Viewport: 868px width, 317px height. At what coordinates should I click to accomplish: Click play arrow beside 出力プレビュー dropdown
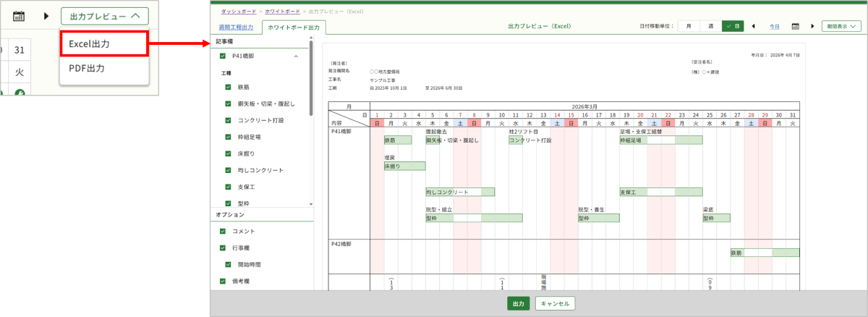coord(46,15)
